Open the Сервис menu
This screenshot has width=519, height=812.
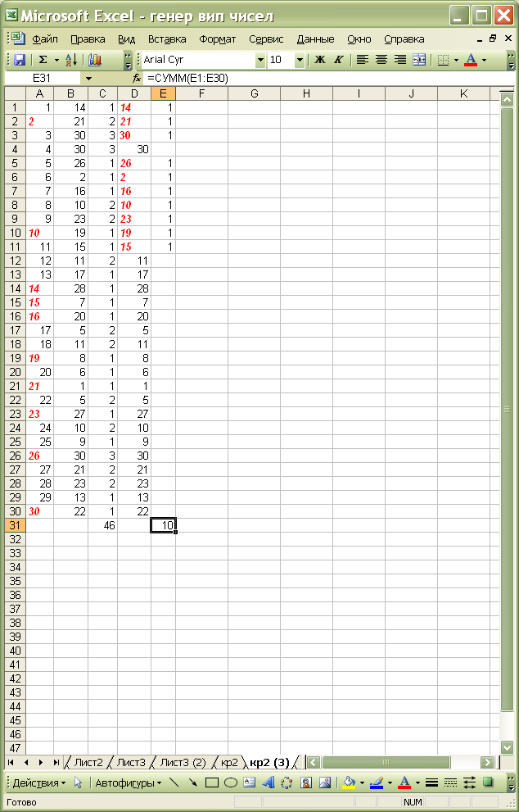[x=266, y=39]
